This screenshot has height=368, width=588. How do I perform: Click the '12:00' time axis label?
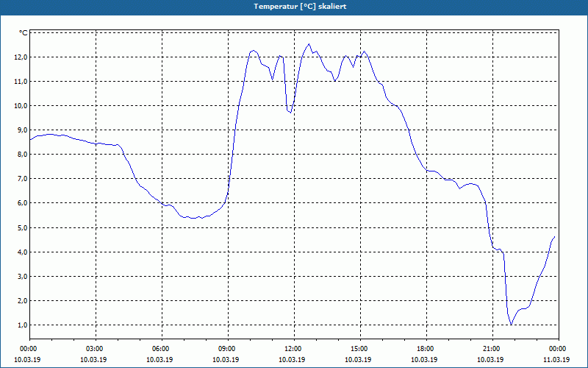point(295,349)
